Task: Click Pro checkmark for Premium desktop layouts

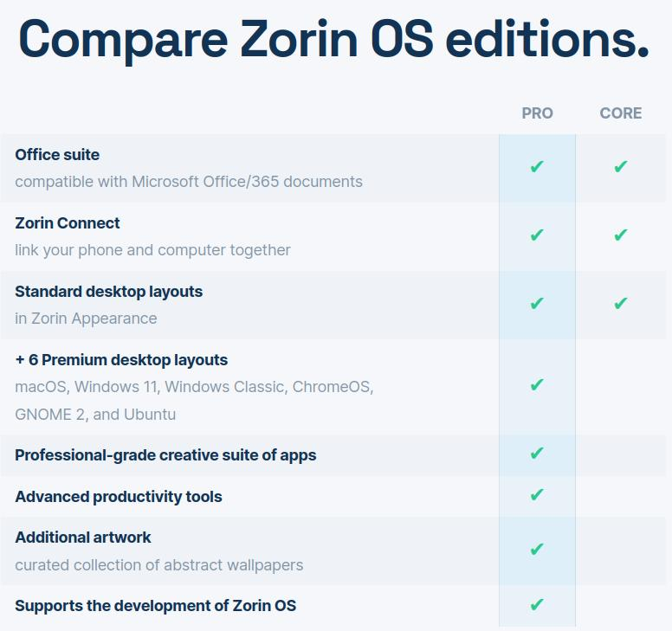Action: (x=537, y=384)
